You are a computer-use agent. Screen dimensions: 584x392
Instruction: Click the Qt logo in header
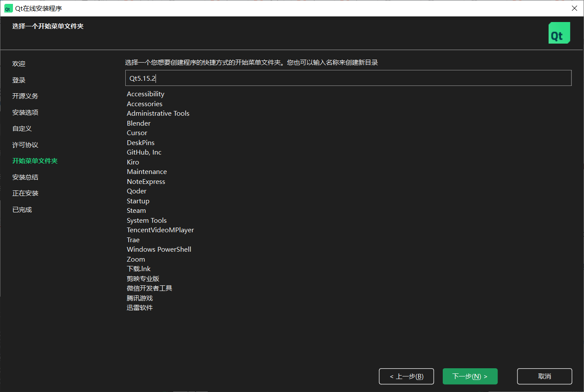(x=559, y=33)
